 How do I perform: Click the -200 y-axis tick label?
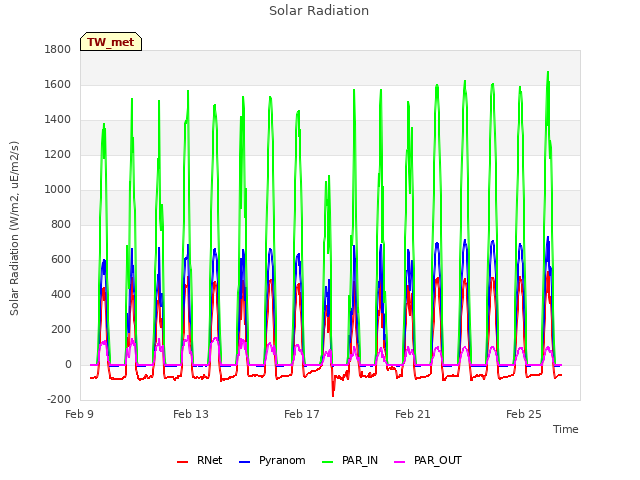59,400
